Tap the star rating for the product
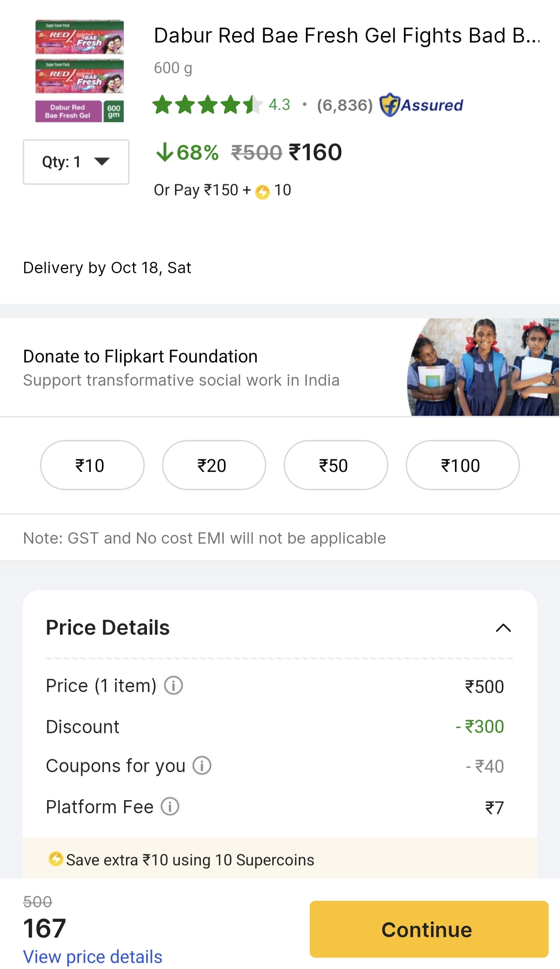Viewport: 560px width, 969px height. tap(207, 105)
